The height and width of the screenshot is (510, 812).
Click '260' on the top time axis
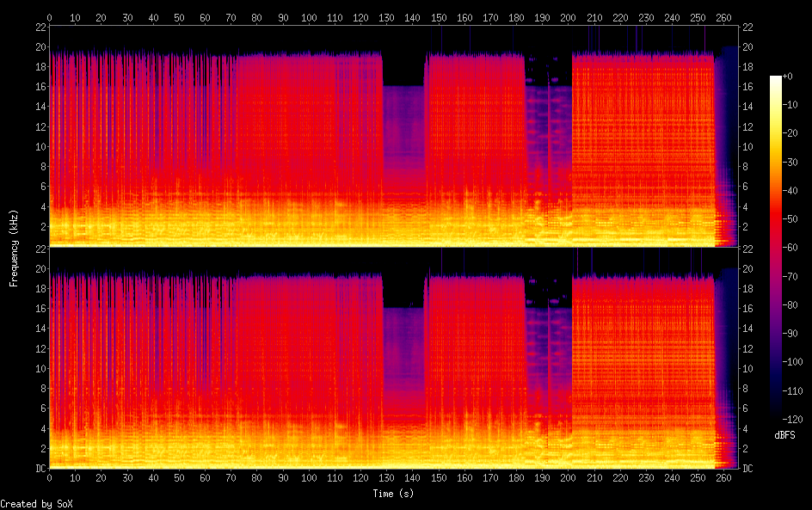click(723, 17)
